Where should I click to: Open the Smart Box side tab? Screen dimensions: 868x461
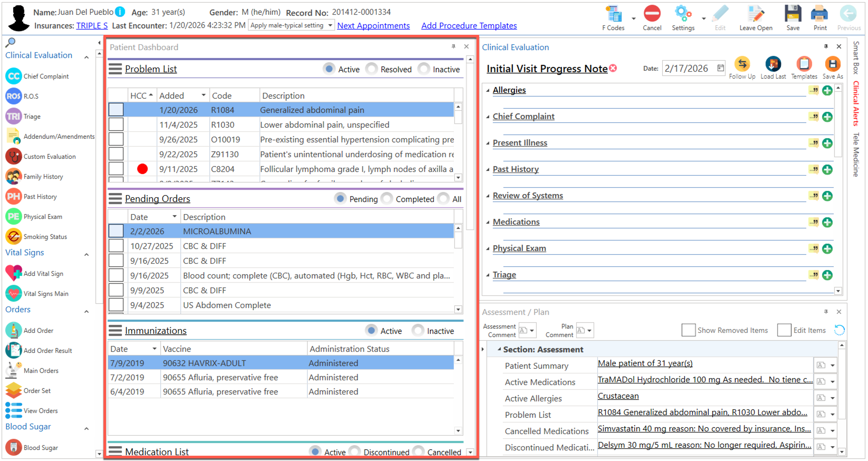pyautogui.click(x=856, y=57)
